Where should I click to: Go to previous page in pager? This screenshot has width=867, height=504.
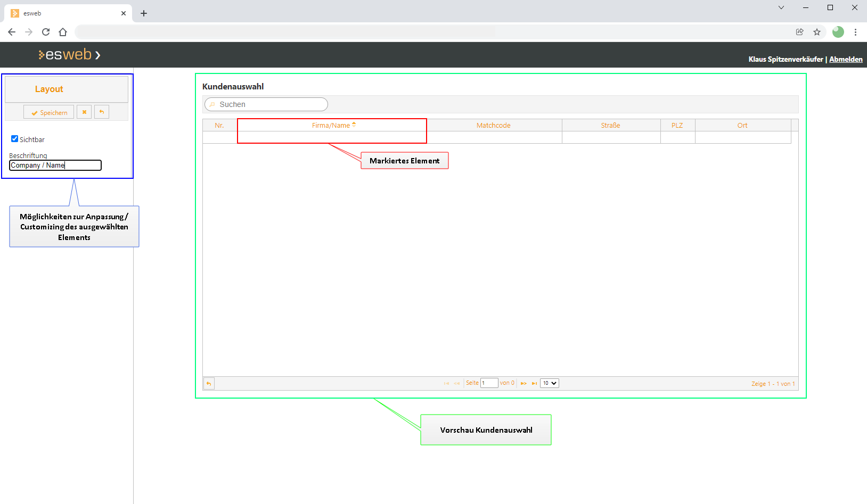(x=457, y=384)
